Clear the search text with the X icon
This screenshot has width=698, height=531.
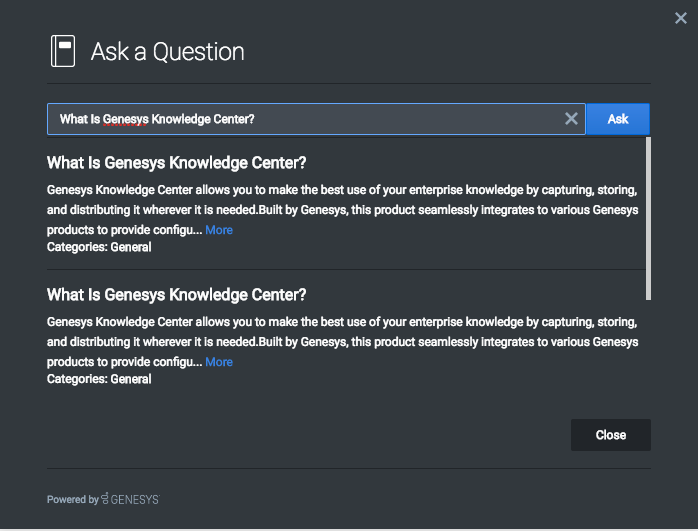(571, 119)
